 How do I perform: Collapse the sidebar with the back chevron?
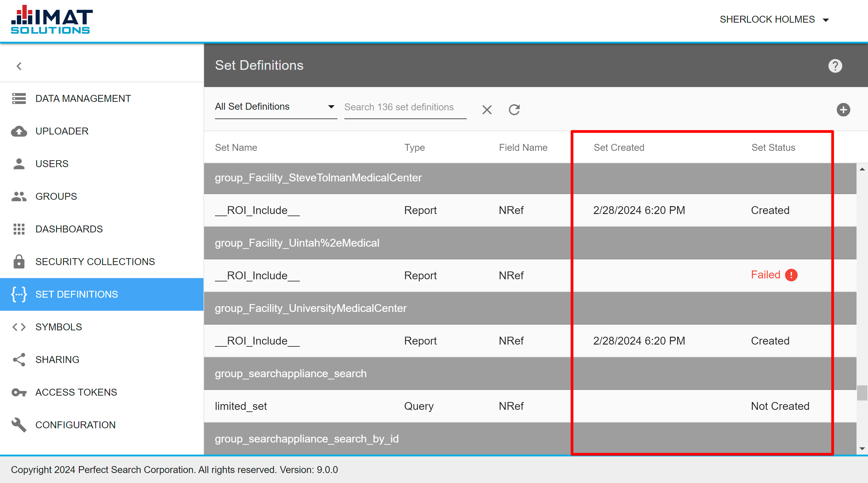point(19,66)
